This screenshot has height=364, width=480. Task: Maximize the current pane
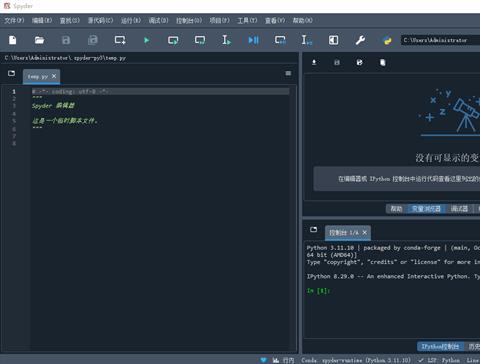(333, 40)
